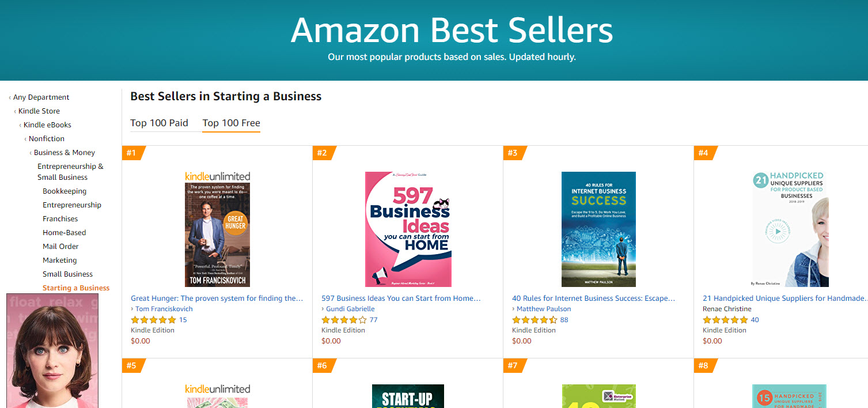Go up to Kindle eBooks category
Image resolution: width=868 pixels, height=408 pixels.
[x=47, y=125]
